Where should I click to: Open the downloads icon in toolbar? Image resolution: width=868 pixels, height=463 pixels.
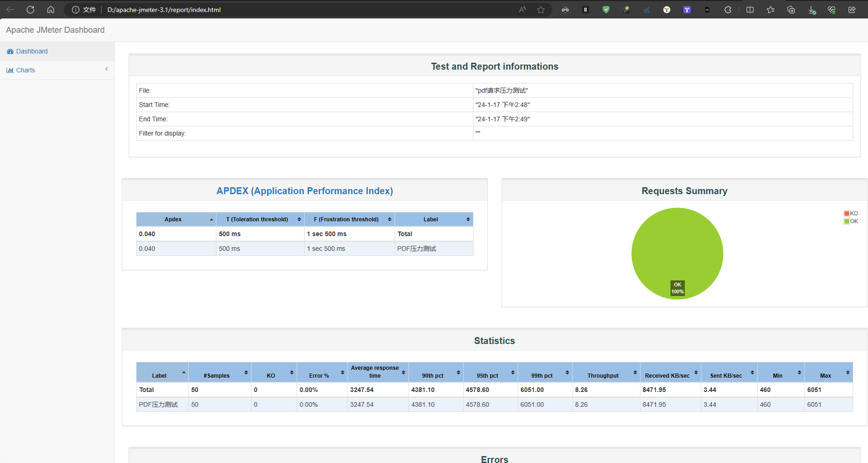pos(812,10)
